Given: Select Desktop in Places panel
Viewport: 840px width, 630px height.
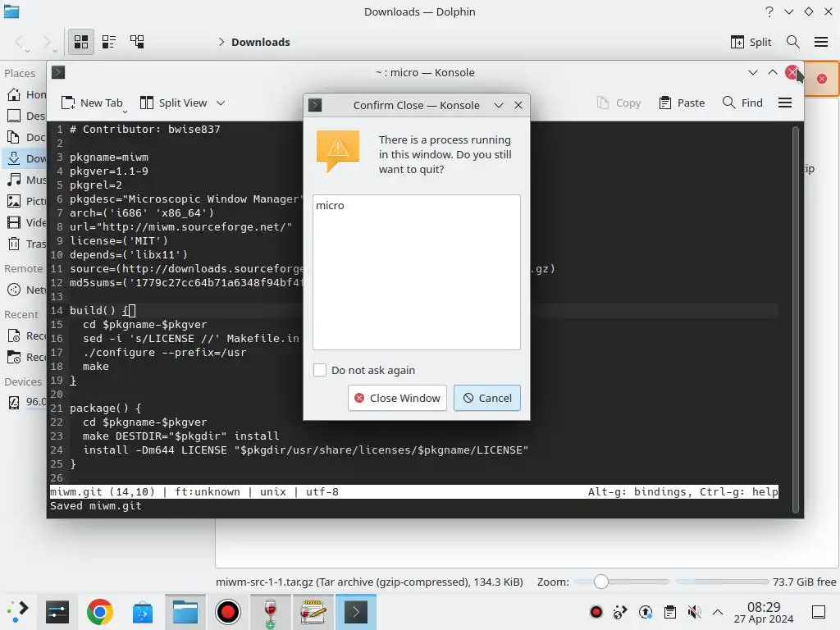Looking at the screenshot, I should click(25, 116).
